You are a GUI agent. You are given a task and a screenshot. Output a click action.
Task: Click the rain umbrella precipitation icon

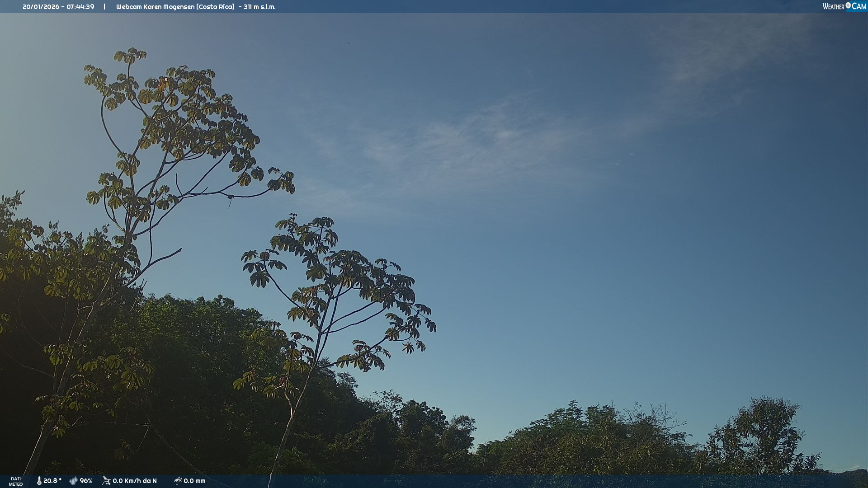pos(178,481)
